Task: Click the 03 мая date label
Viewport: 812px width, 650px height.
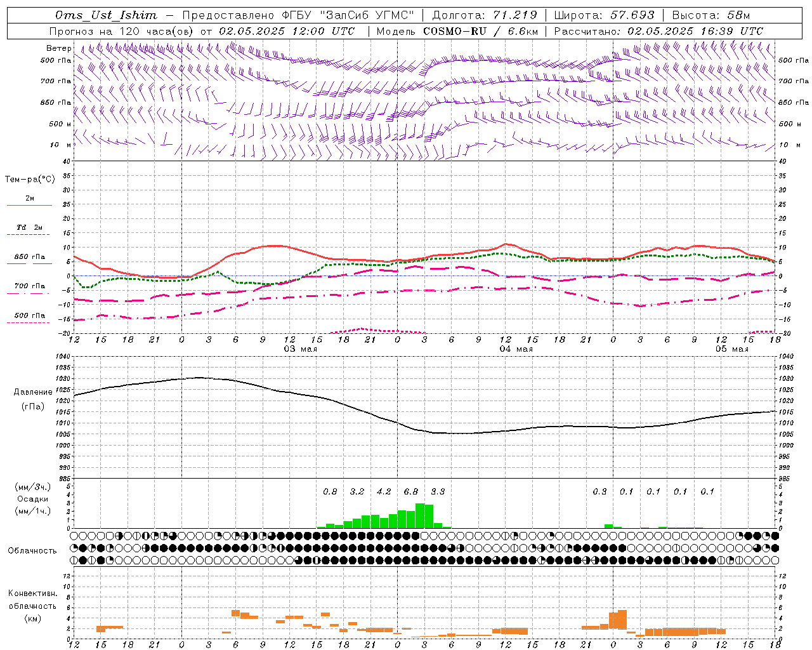Action: (x=300, y=349)
